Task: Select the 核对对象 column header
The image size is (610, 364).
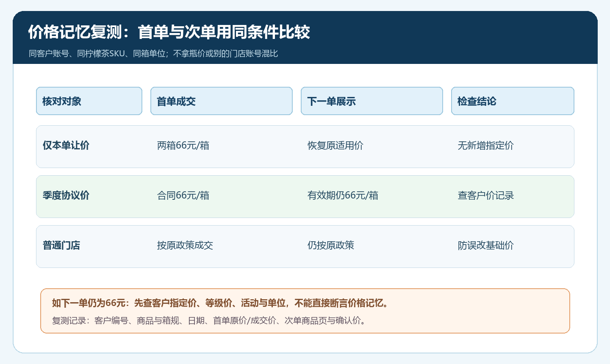Action: 89,101
